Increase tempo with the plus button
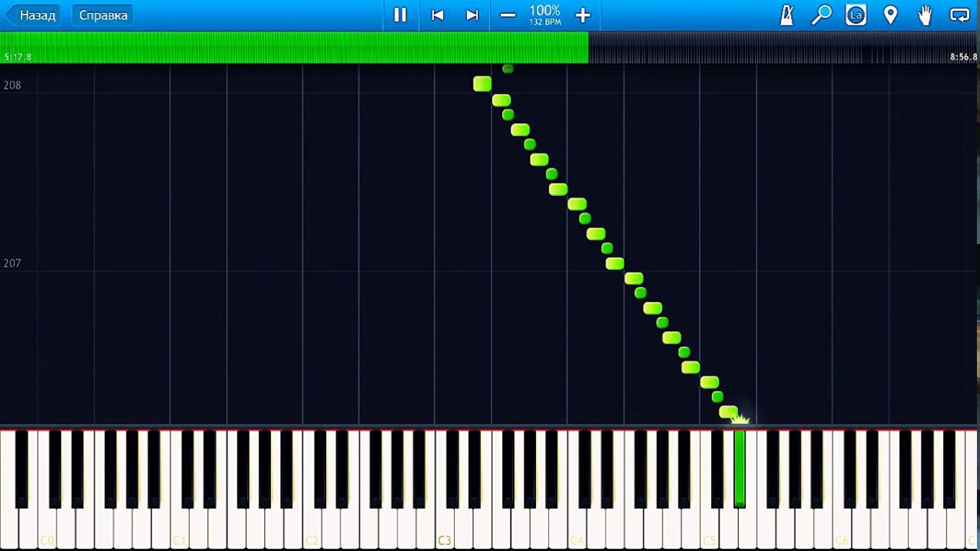The image size is (980, 551). (x=583, y=15)
